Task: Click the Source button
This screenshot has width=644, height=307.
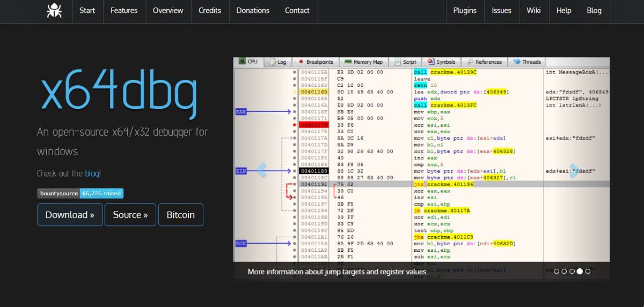Action: (130, 215)
